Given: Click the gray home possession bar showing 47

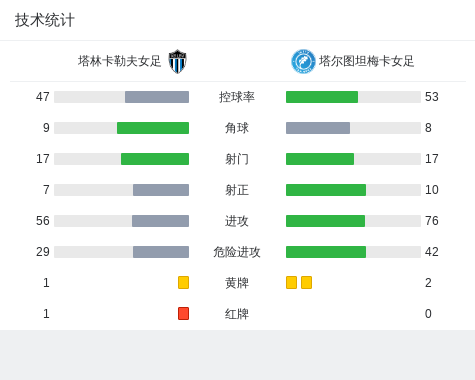Looking at the screenshot, I should (157, 97).
